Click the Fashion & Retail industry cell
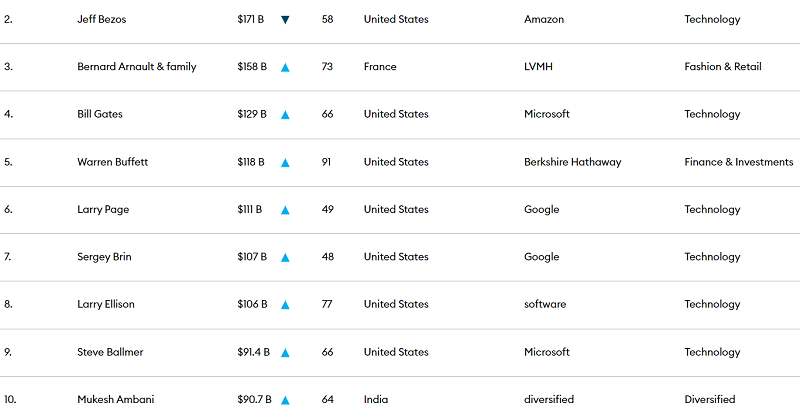800x420 pixels. (x=723, y=67)
